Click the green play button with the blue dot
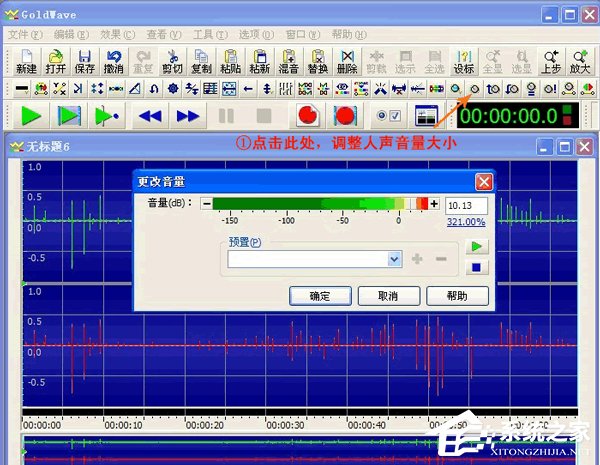The width and height of the screenshot is (600, 465). click(x=107, y=116)
